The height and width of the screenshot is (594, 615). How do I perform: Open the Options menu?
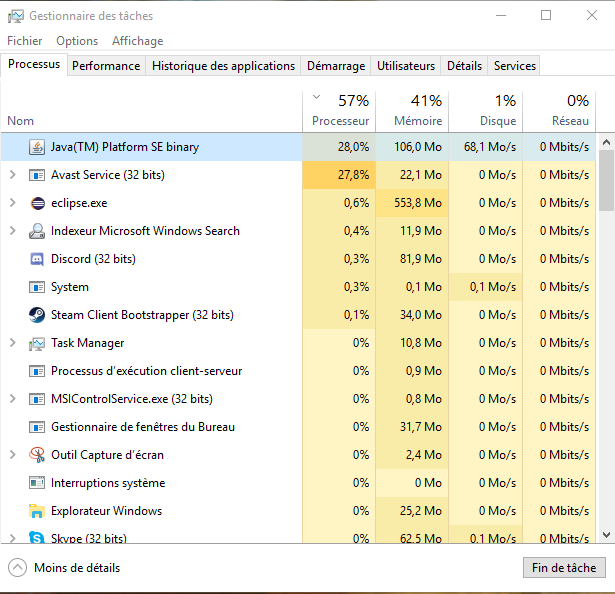click(x=77, y=41)
